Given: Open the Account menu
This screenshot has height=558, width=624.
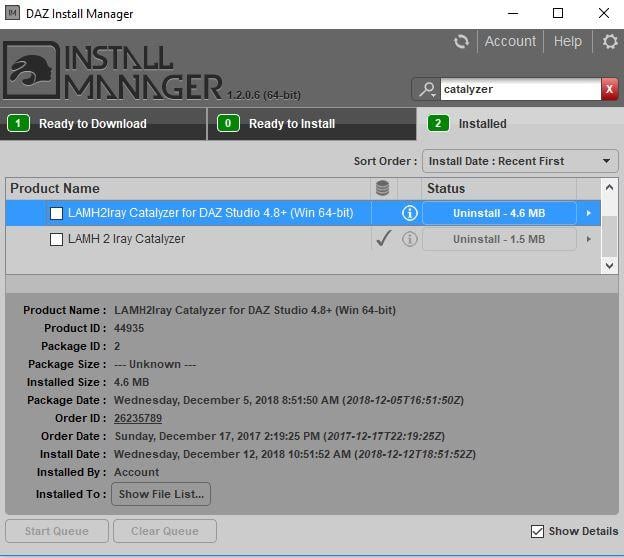Looking at the screenshot, I should click(510, 41).
